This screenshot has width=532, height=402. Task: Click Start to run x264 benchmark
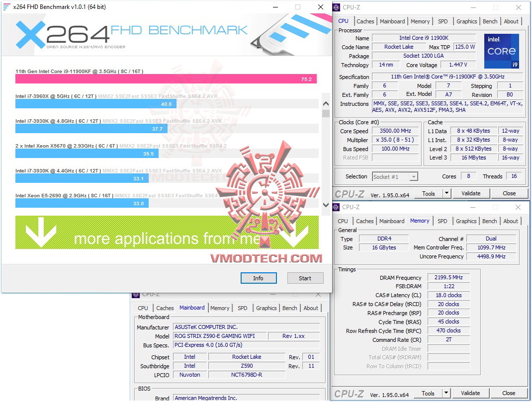(x=305, y=278)
